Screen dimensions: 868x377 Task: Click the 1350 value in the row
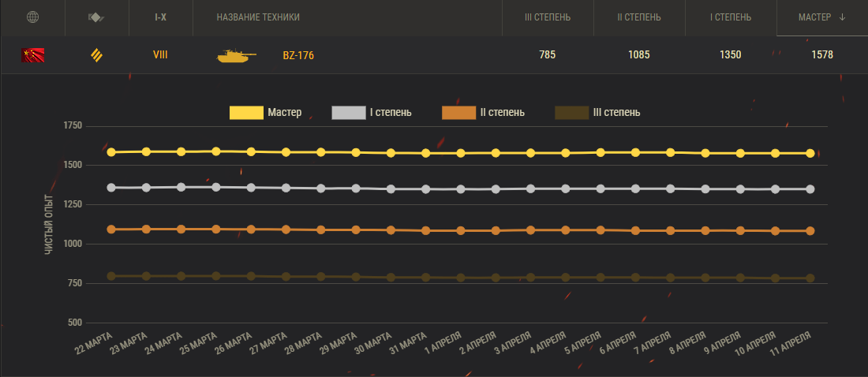pos(731,54)
